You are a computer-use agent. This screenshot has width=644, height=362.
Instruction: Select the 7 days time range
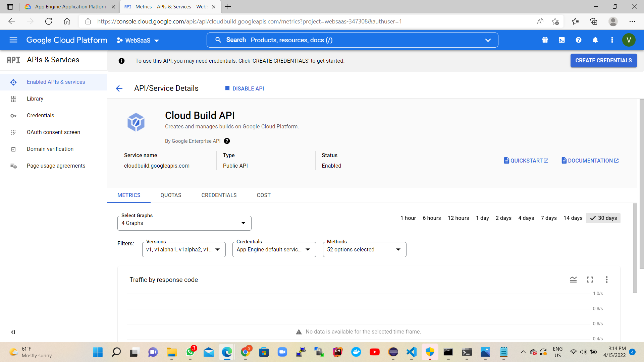click(549, 218)
